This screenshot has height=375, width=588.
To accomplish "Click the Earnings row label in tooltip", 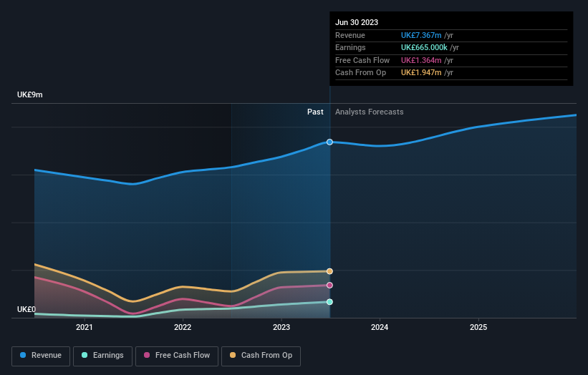I will [x=350, y=47].
